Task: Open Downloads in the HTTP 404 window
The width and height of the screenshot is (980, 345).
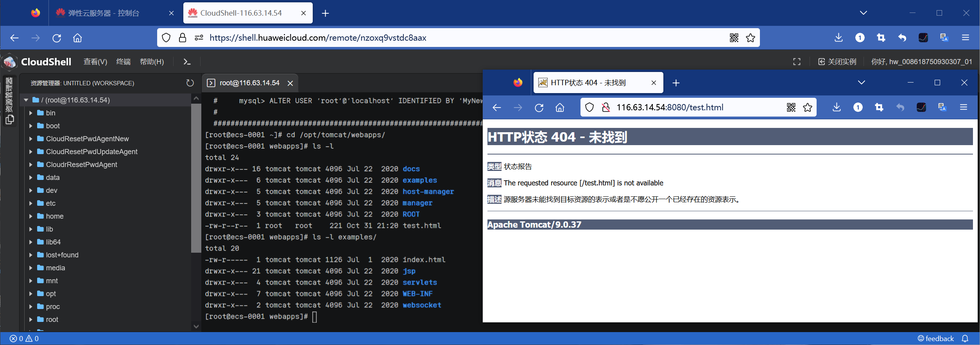Action: (x=837, y=107)
